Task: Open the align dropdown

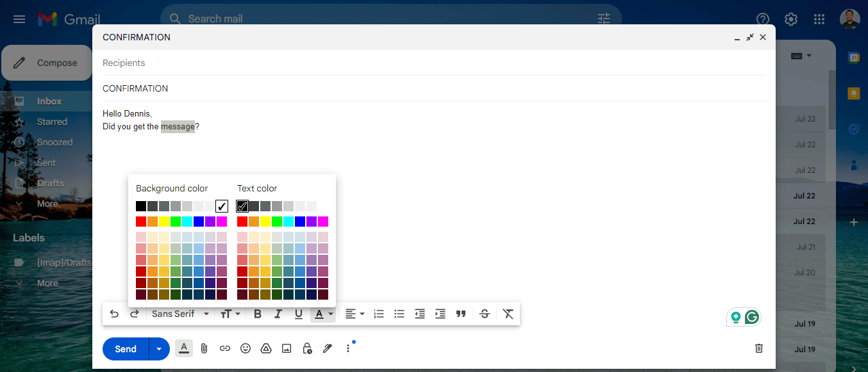Action: click(355, 314)
